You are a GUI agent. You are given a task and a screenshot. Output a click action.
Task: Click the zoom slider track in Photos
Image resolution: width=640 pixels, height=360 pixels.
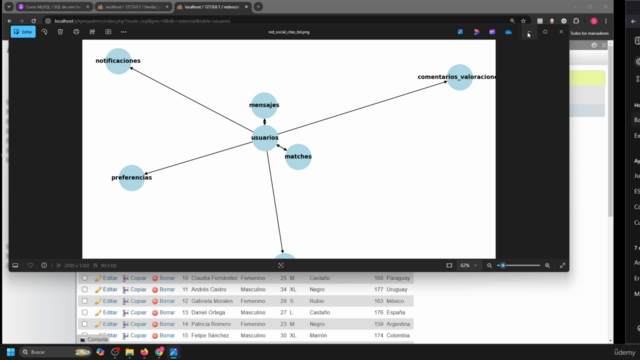519,265
